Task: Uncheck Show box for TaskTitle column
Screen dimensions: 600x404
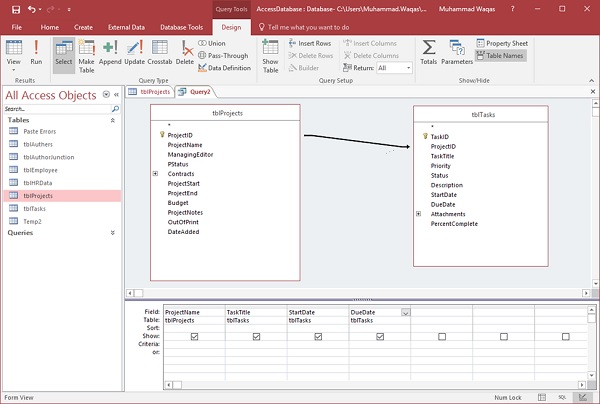Action: [x=256, y=336]
